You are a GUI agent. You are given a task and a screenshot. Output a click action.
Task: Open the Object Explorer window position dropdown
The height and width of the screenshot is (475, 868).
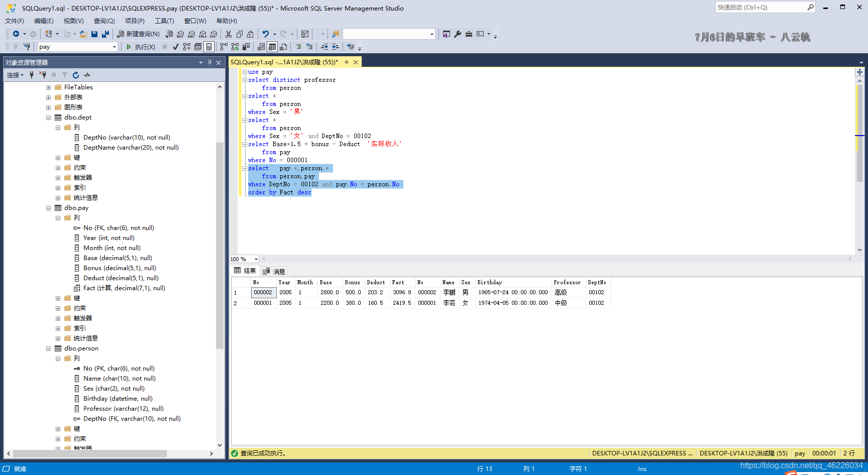click(x=201, y=63)
